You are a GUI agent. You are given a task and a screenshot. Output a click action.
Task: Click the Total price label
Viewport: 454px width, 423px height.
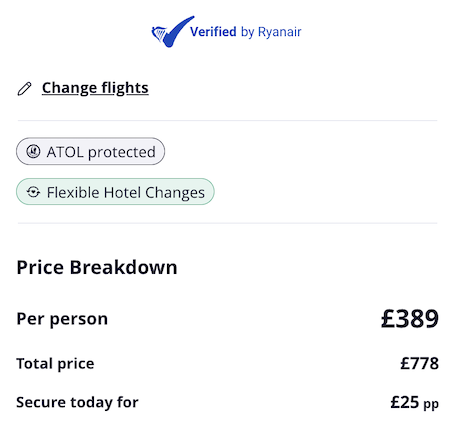point(55,364)
